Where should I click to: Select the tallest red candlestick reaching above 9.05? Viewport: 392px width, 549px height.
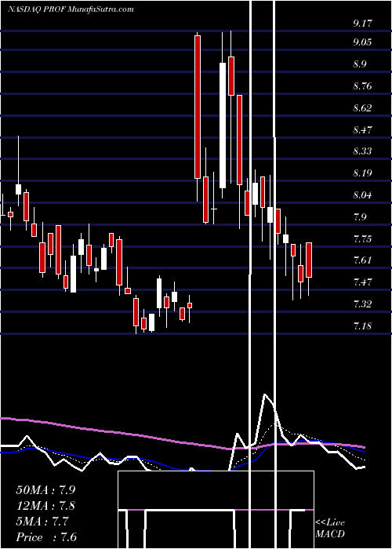(x=198, y=107)
